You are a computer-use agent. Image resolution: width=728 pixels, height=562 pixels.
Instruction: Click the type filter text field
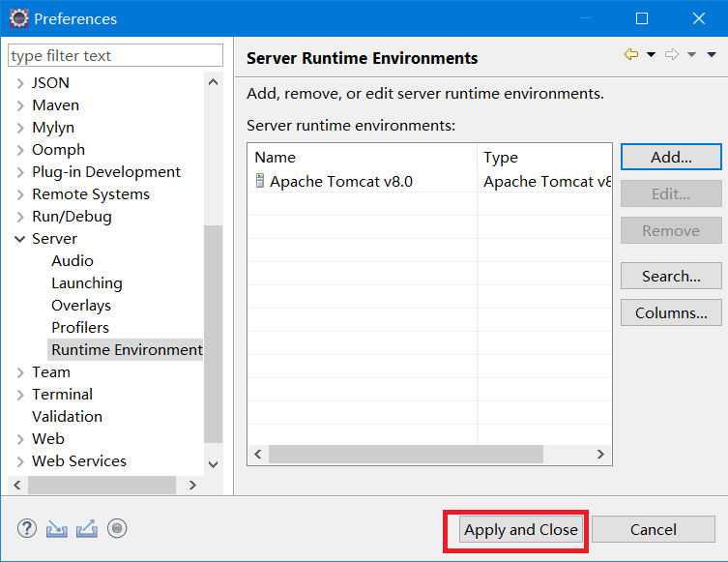[115, 56]
